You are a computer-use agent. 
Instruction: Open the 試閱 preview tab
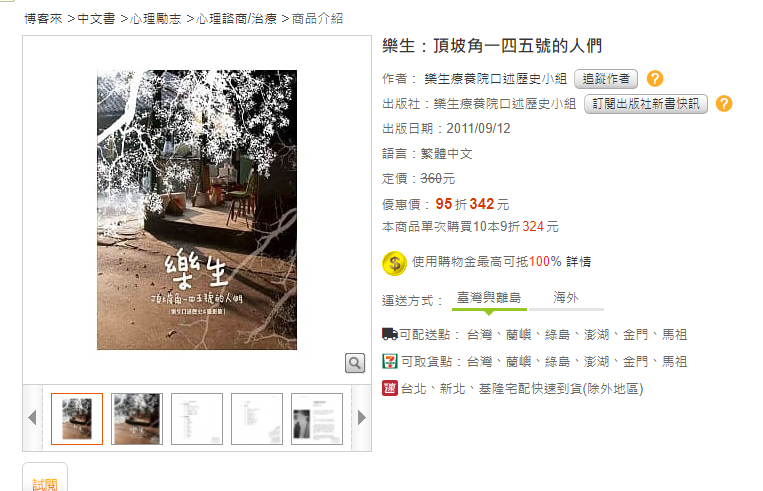click(45, 482)
